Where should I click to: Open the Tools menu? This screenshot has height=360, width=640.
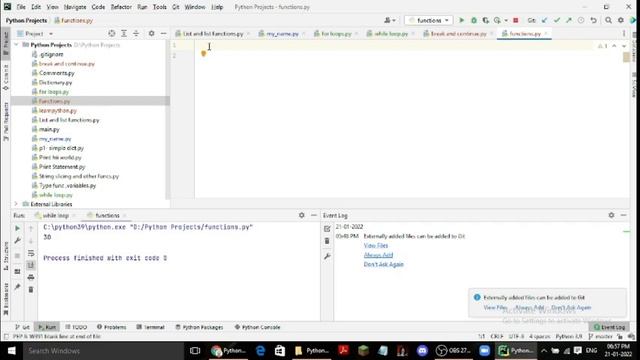point(160,7)
